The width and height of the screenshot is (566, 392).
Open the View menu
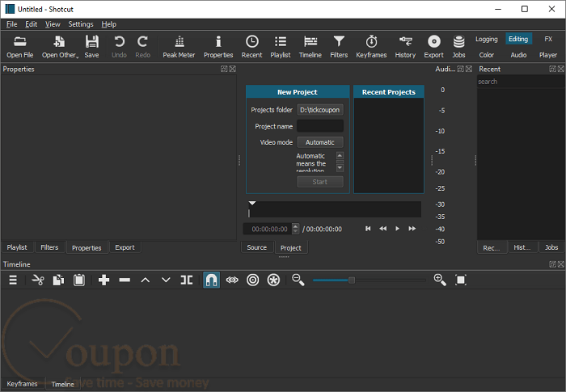coord(53,24)
